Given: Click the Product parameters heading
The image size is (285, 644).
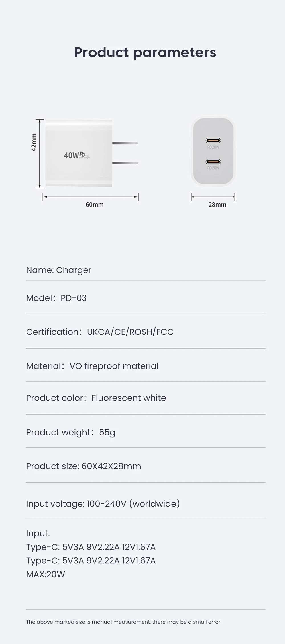Looking at the screenshot, I should click(x=145, y=52).
